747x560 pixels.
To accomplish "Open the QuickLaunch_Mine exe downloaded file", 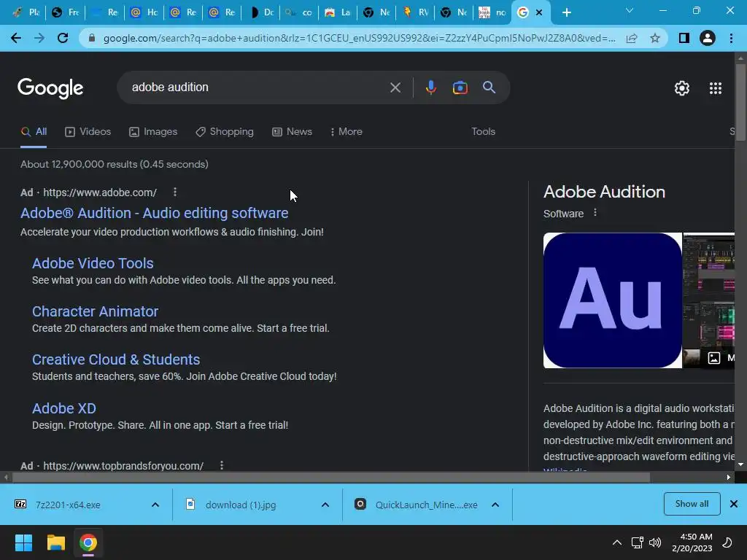I will tap(426, 505).
